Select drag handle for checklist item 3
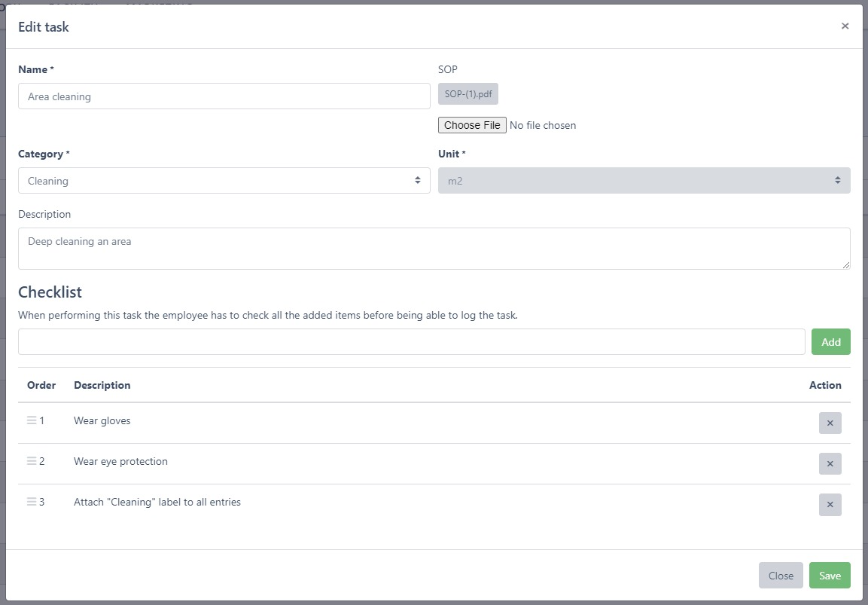This screenshot has height=605, width=868. (32, 502)
